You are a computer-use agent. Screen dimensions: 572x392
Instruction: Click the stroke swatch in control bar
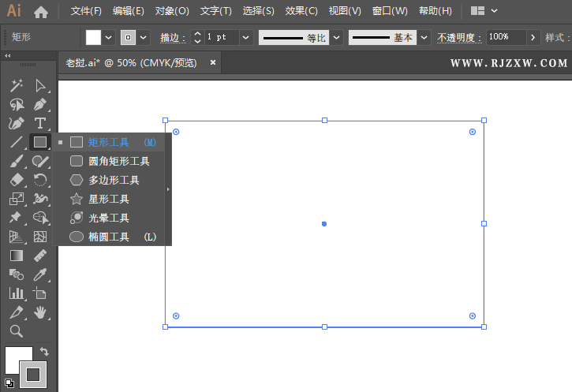point(128,37)
